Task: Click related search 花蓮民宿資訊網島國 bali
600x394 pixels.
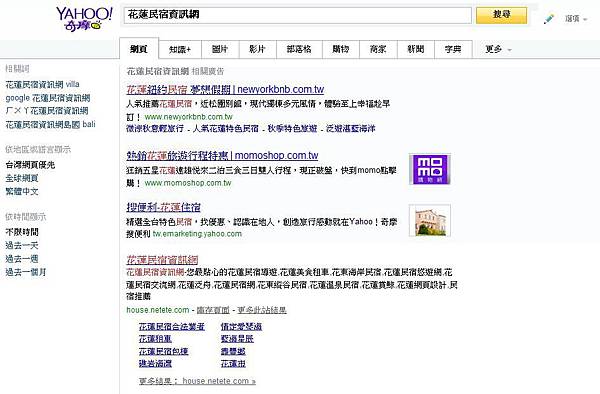Action: (50, 124)
